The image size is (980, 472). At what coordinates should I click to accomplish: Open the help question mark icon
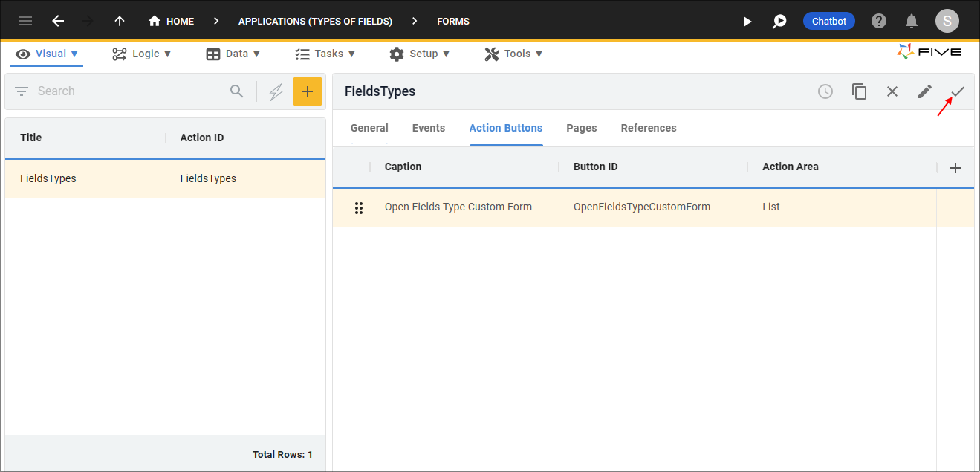879,21
